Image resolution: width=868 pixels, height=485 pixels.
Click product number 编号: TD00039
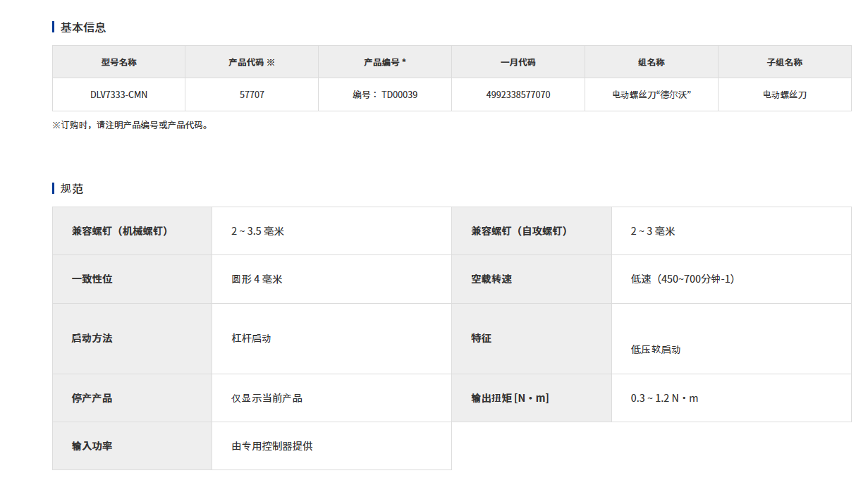pos(385,94)
